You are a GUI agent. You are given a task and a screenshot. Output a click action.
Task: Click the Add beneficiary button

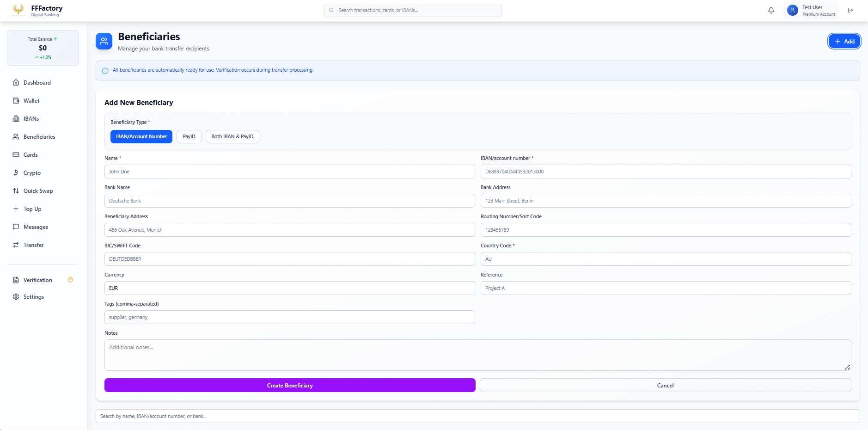[x=844, y=41]
